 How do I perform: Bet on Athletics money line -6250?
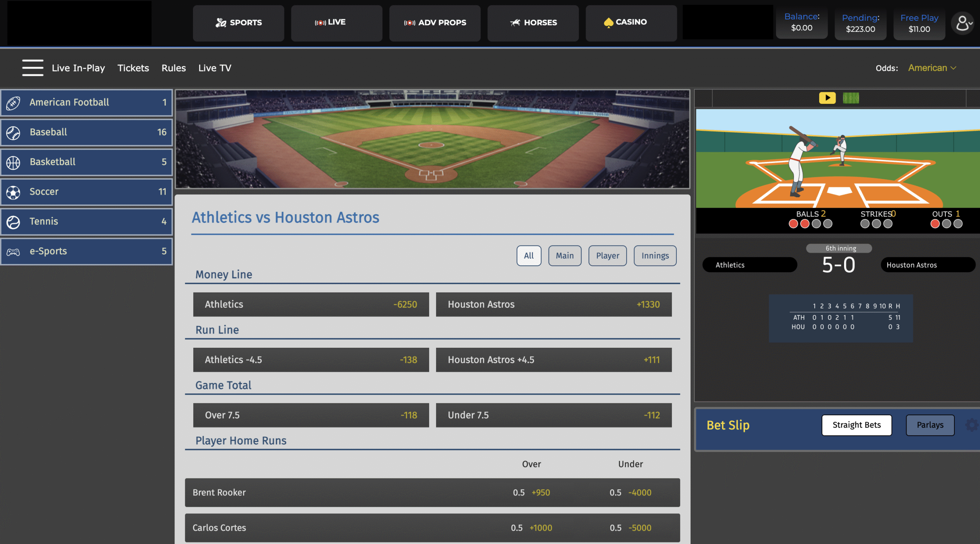click(x=310, y=305)
